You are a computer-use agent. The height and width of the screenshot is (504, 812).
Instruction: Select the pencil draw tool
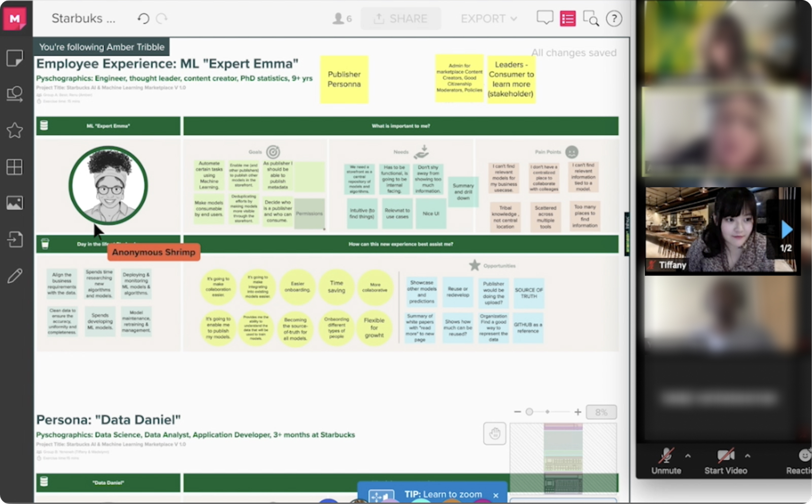[x=15, y=276]
